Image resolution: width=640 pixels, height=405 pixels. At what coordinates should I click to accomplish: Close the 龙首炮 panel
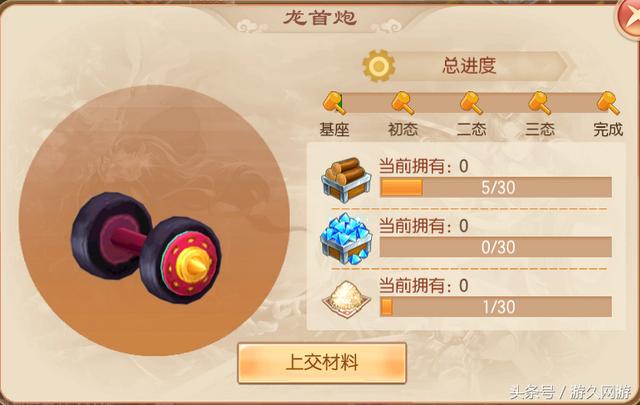click(629, 18)
